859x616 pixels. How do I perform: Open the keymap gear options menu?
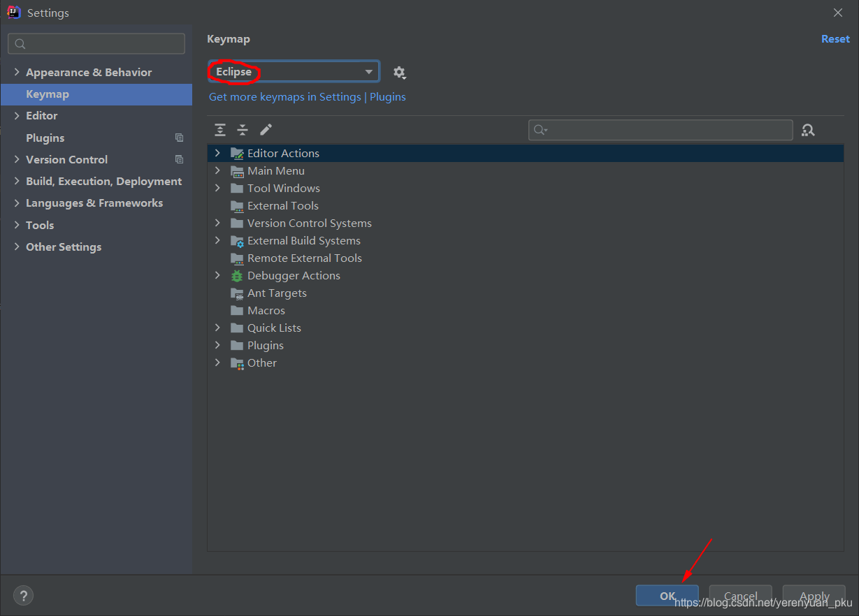tap(399, 72)
